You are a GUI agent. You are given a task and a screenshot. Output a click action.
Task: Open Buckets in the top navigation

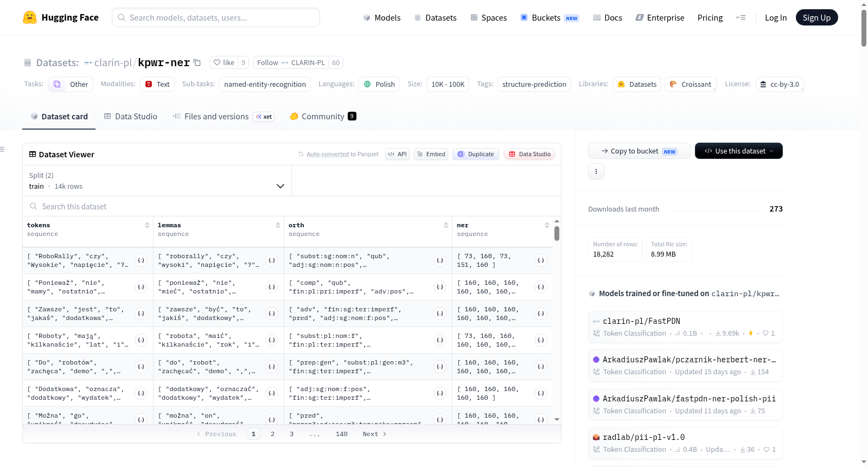click(550, 17)
